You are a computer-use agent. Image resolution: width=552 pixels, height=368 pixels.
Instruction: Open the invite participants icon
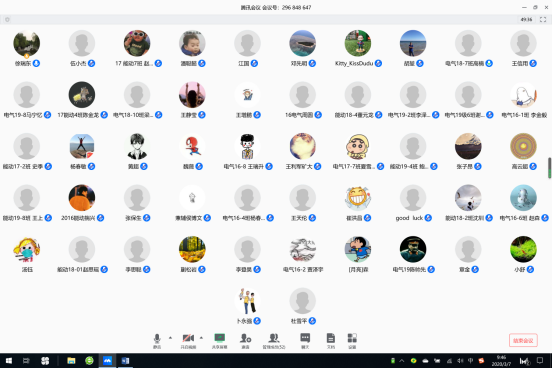tap(245, 341)
